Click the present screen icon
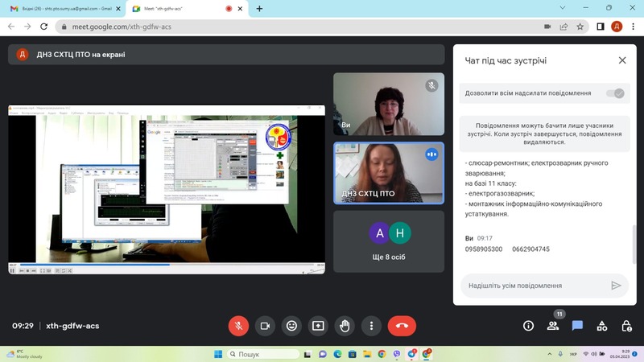The image size is (644, 362). [x=318, y=326]
